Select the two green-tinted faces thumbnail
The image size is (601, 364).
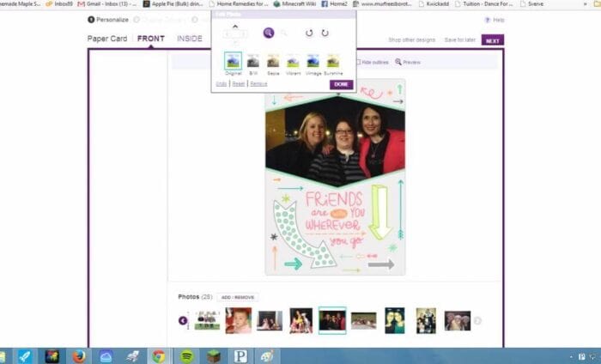click(x=395, y=320)
